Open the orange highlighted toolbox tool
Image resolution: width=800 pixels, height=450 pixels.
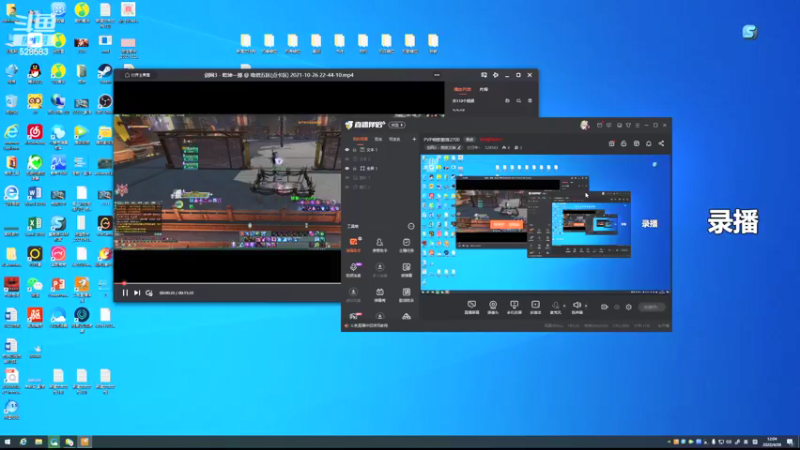pos(354,244)
